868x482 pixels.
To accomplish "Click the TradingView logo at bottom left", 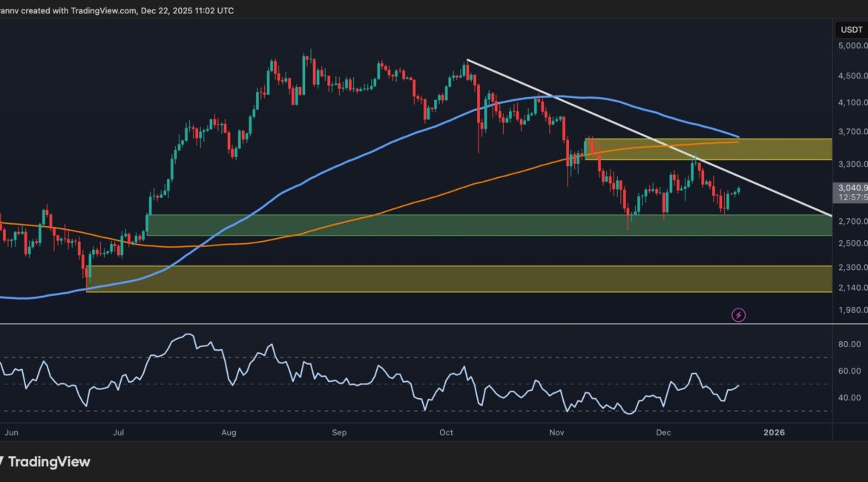I will pos(45,461).
